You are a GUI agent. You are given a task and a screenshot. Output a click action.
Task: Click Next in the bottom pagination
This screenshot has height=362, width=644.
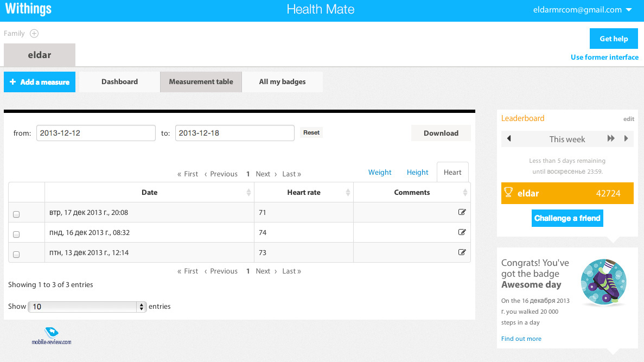[266, 271]
